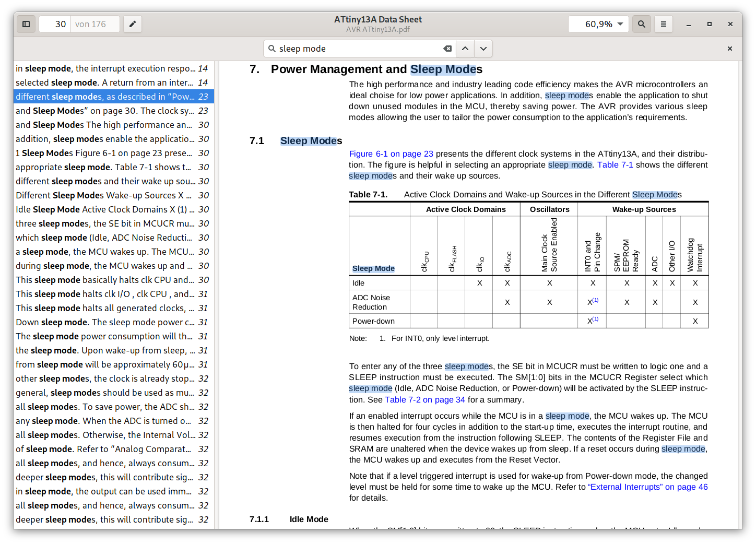Viewport: 756px width, 544px height.
Task: Select result 'in sleep mode, the interrupt execution' page 14
Action: (114, 68)
